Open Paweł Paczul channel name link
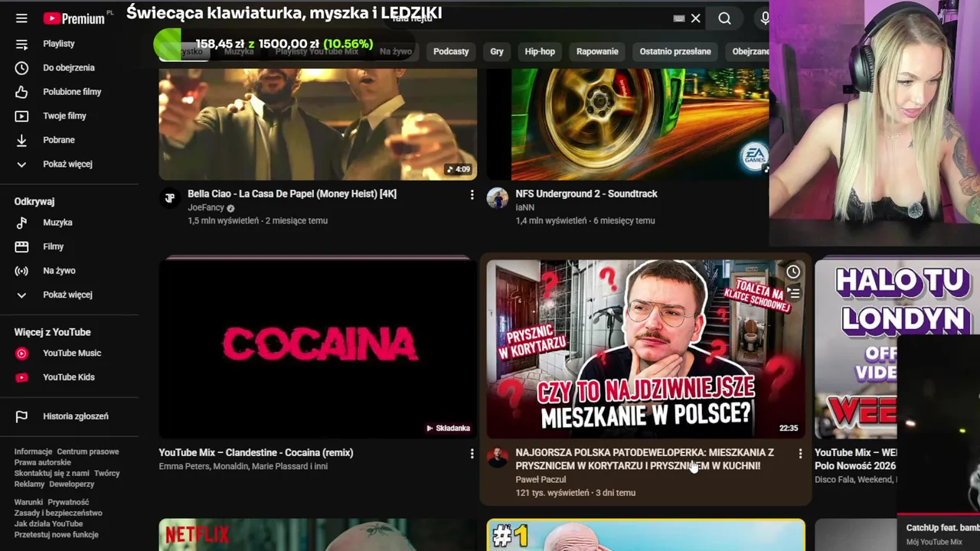The width and height of the screenshot is (980, 551). click(x=541, y=479)
